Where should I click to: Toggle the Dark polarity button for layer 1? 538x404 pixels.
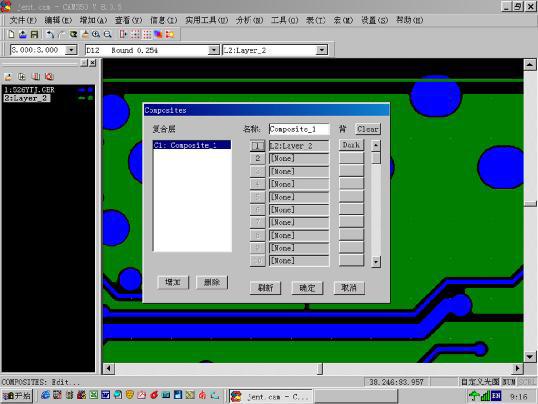[351, 145]
